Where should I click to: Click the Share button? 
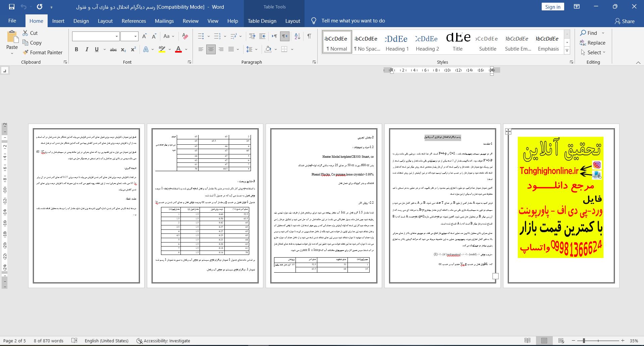(625, 21)
